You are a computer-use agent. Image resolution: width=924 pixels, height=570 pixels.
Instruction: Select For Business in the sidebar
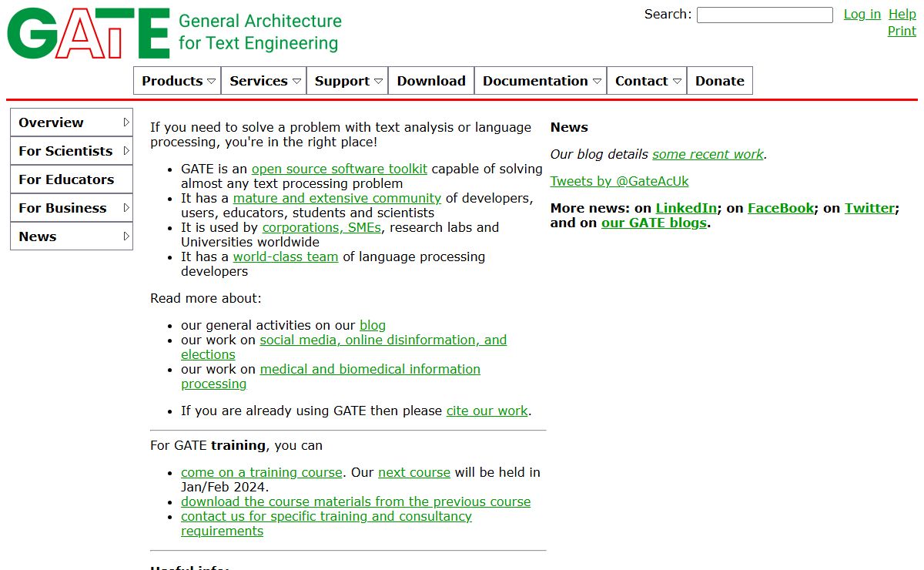tap(72, 208)
